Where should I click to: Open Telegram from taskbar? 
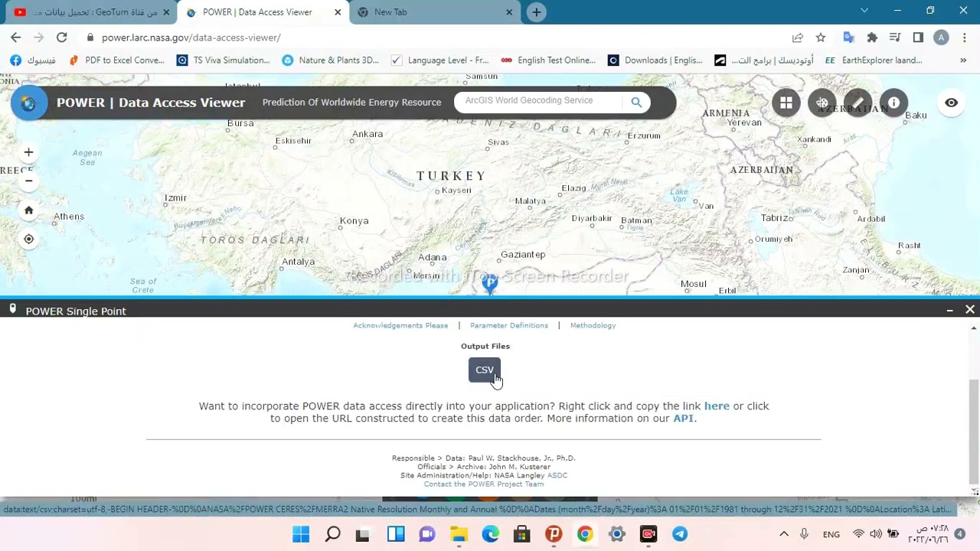coord(680,534)
